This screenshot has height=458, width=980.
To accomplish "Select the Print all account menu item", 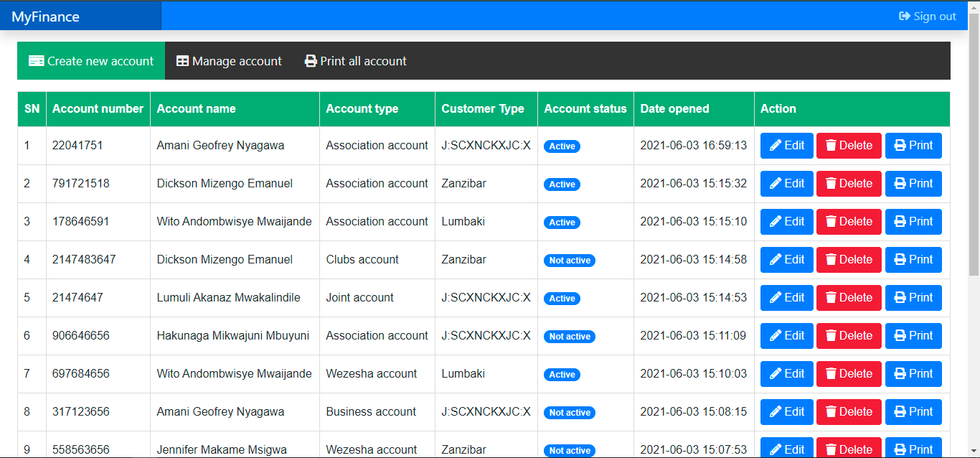I will (355, 60).
